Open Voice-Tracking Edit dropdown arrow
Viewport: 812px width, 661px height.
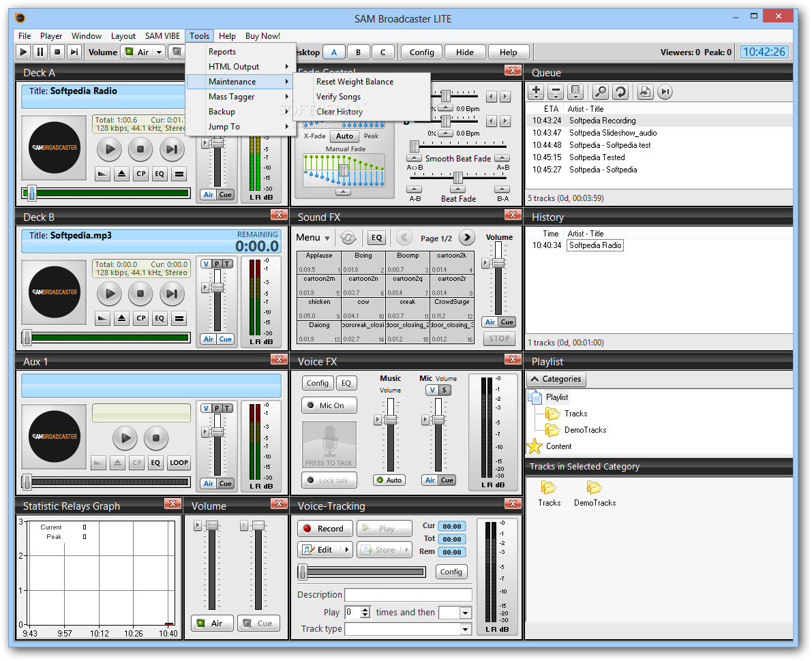pos(346,550)
